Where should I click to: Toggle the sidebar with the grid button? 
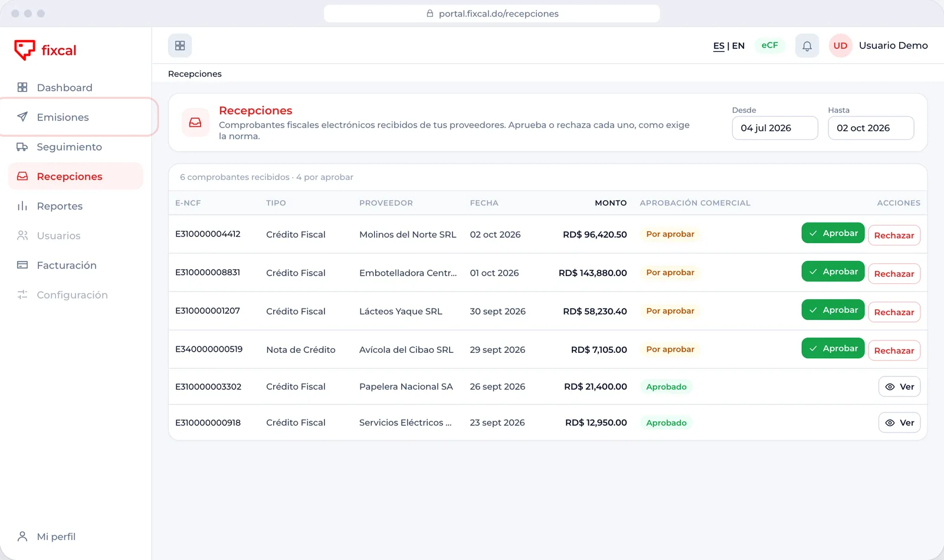[x=180, y=45]
